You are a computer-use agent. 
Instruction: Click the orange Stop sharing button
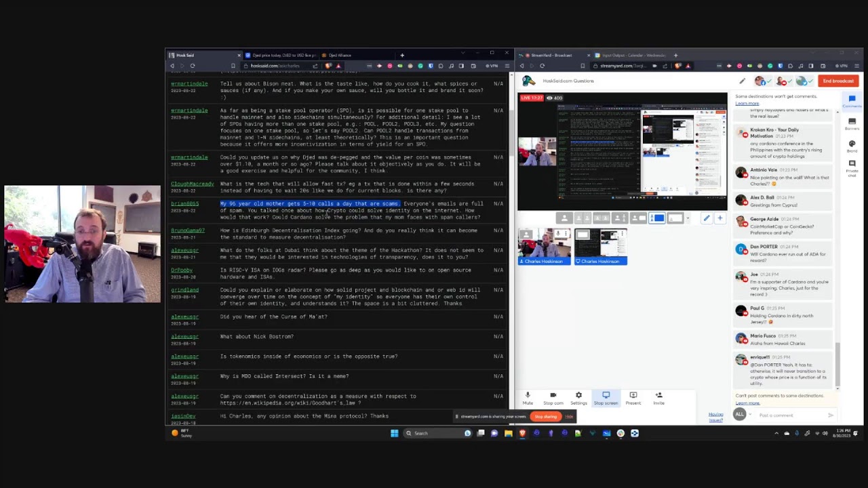coord(545,417)
